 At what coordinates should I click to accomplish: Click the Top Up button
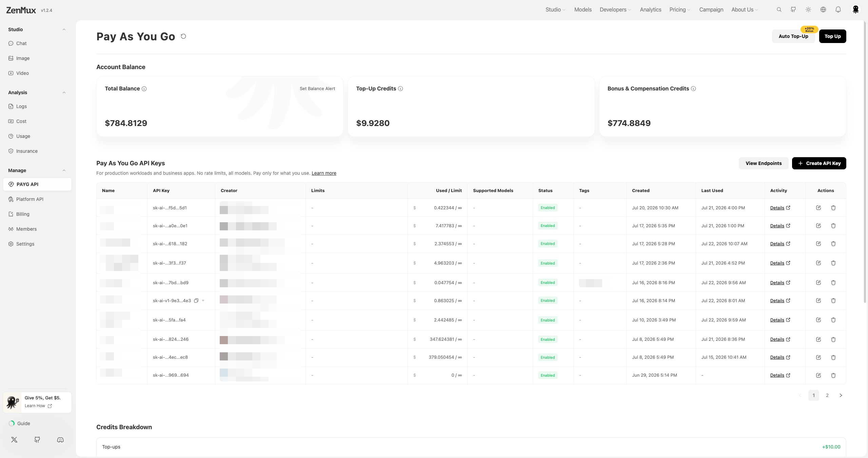click(832, 36)
